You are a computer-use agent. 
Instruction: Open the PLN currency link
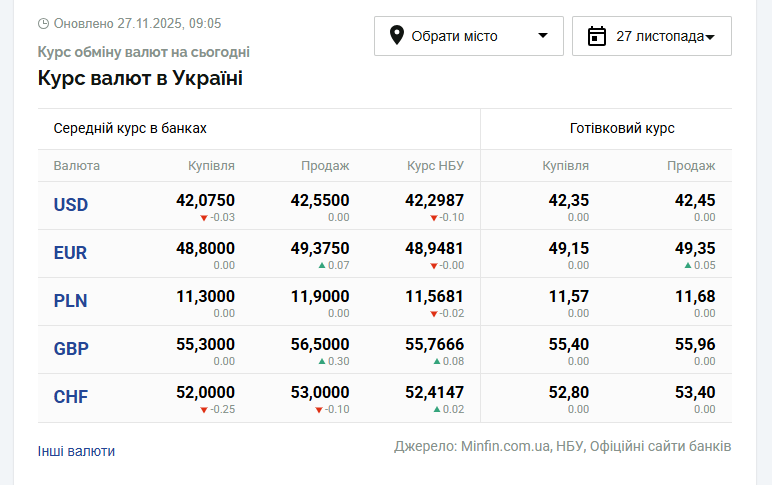pyautogui.click(x=71, y=301)
